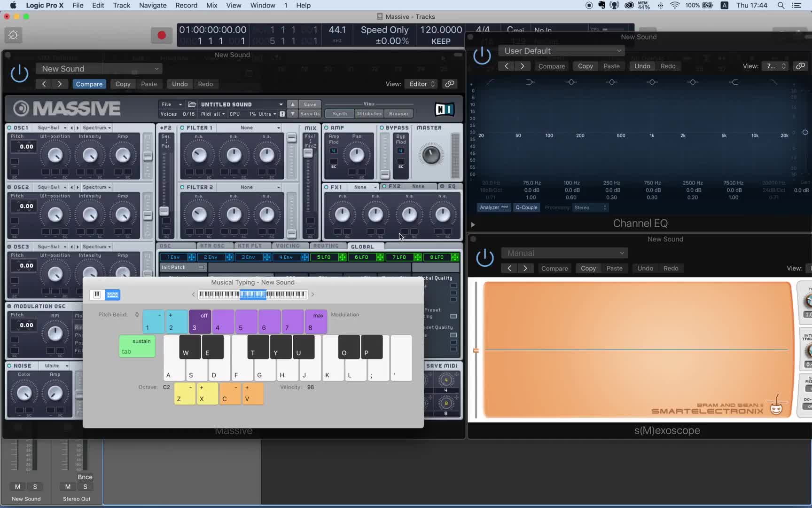Open the Massive preset folder icon
Screen dimensions: 812x508
coord(192,104)
